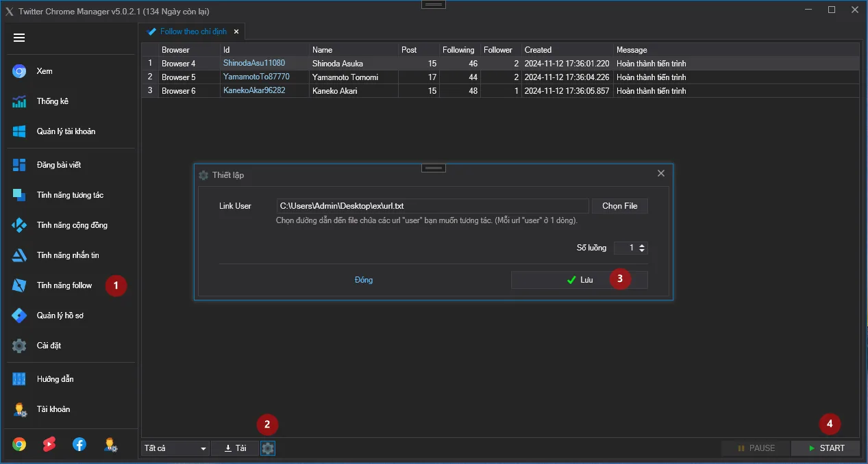
Task: Open the hamburger menu icon
Action: point(19,38)
